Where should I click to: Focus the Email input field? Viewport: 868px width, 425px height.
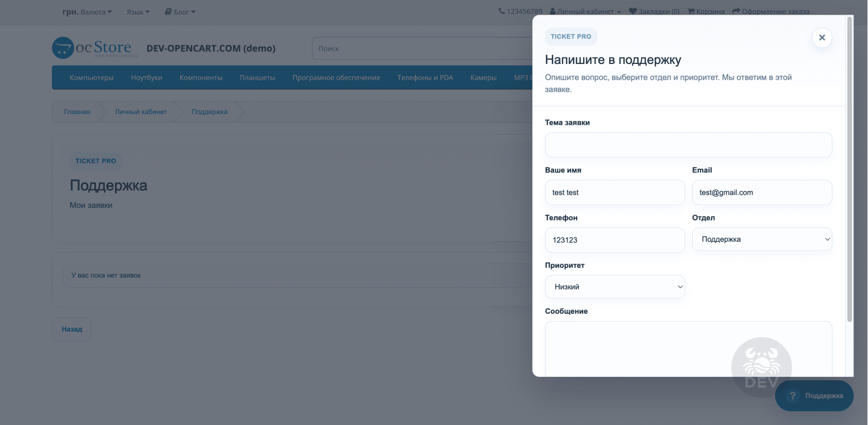(762, 192)
